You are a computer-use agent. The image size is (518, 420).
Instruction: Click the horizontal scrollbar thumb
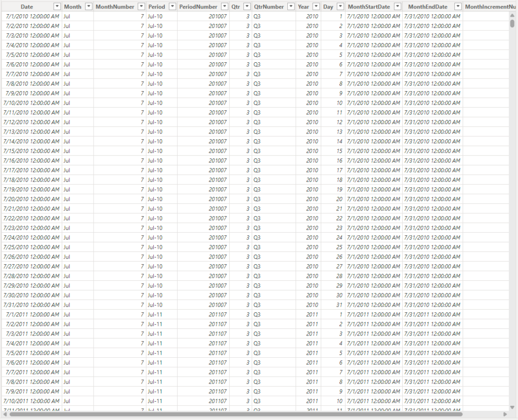tap(236, 414)
